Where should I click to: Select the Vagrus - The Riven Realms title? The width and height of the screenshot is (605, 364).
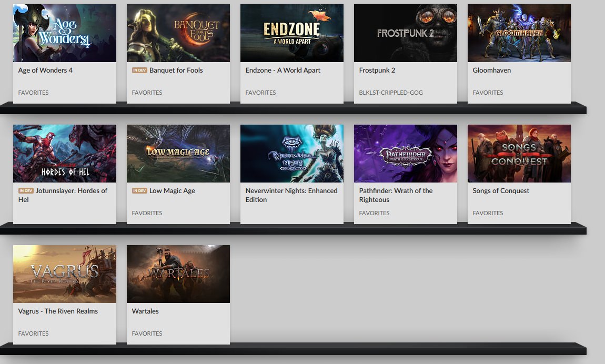tap(58, 311)
